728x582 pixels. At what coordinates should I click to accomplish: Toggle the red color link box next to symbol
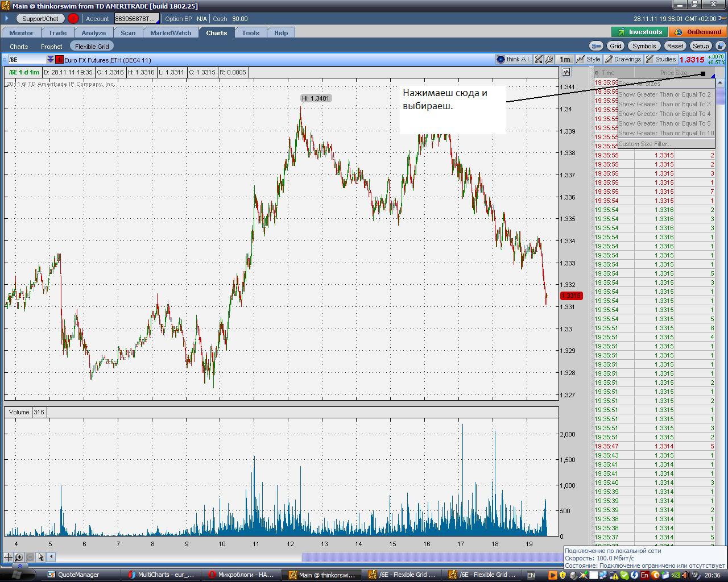[59, 60]
